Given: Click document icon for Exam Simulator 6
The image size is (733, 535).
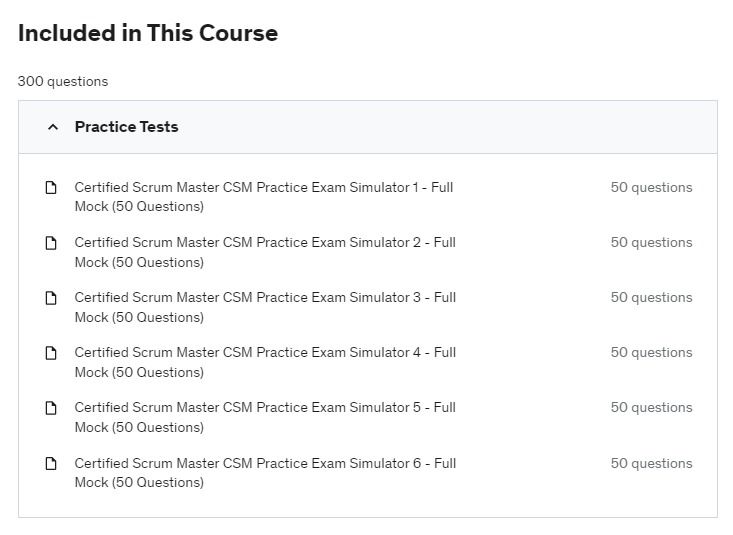Looking at the screenshot, I should 51,464.
